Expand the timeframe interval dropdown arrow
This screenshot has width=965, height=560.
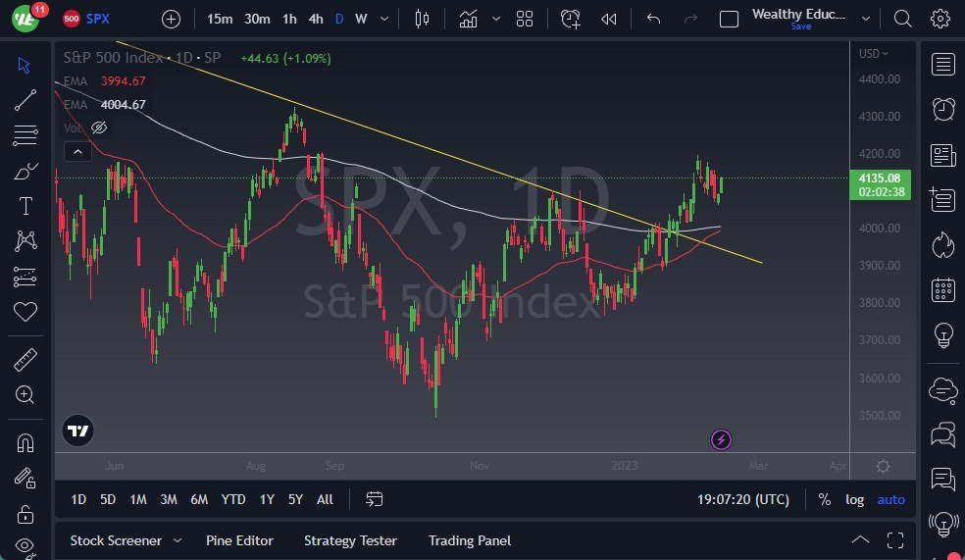pyautogui.click(x=383, y=19)
